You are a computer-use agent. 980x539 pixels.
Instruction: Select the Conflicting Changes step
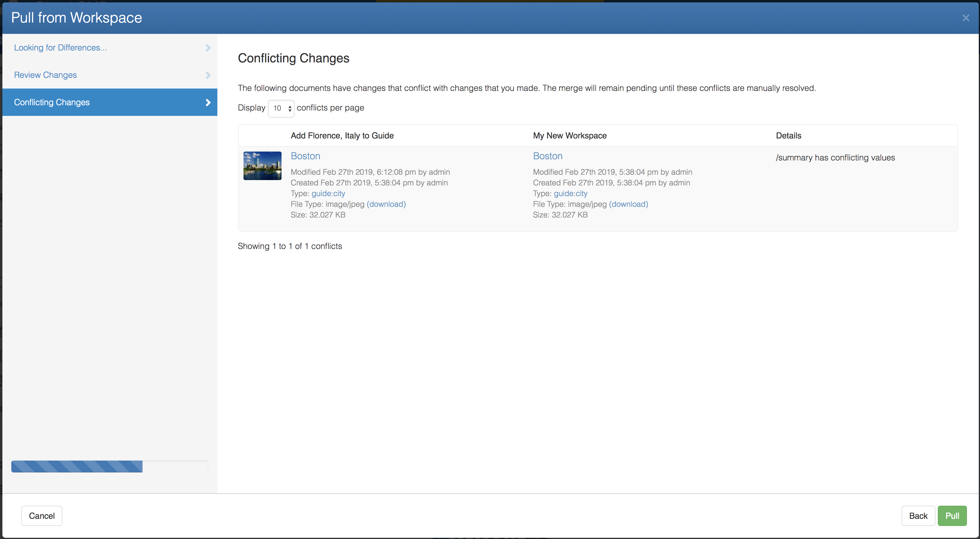[52, 103]
